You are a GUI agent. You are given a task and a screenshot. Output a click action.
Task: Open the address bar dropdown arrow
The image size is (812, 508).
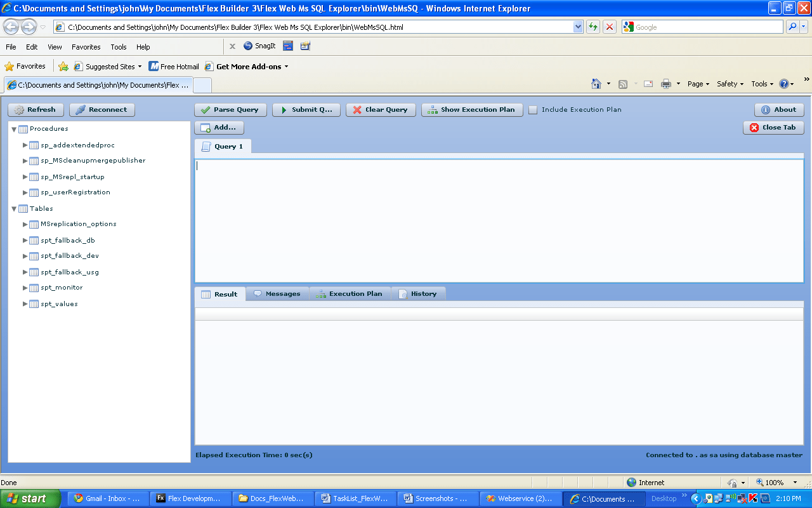click(x=578, y=27)
